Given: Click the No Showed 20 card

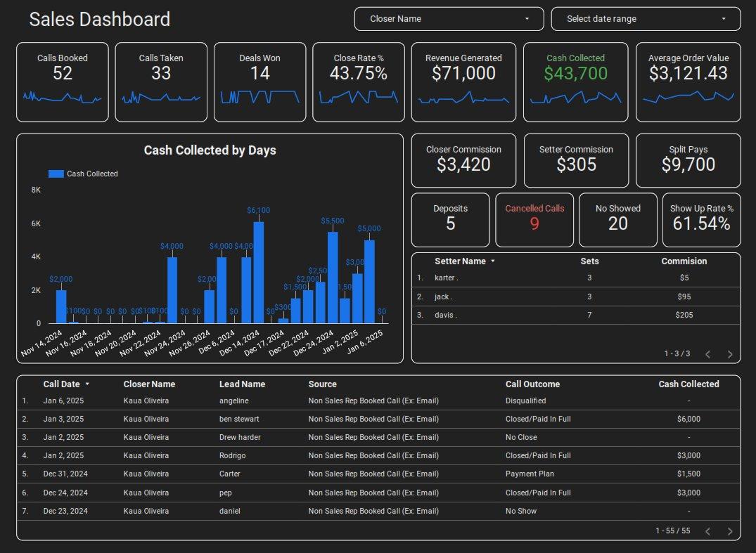Looking at the screenshot, I should point(618,220).
